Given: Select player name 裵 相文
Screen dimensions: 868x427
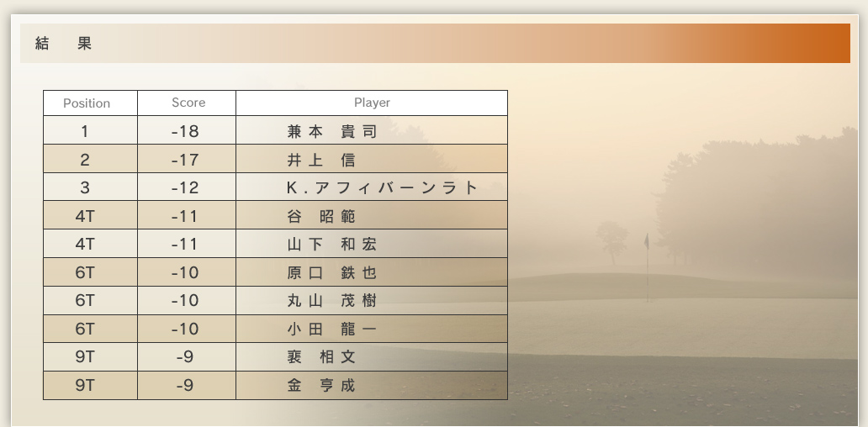Looking at the screenshot, I should [322, 357].
